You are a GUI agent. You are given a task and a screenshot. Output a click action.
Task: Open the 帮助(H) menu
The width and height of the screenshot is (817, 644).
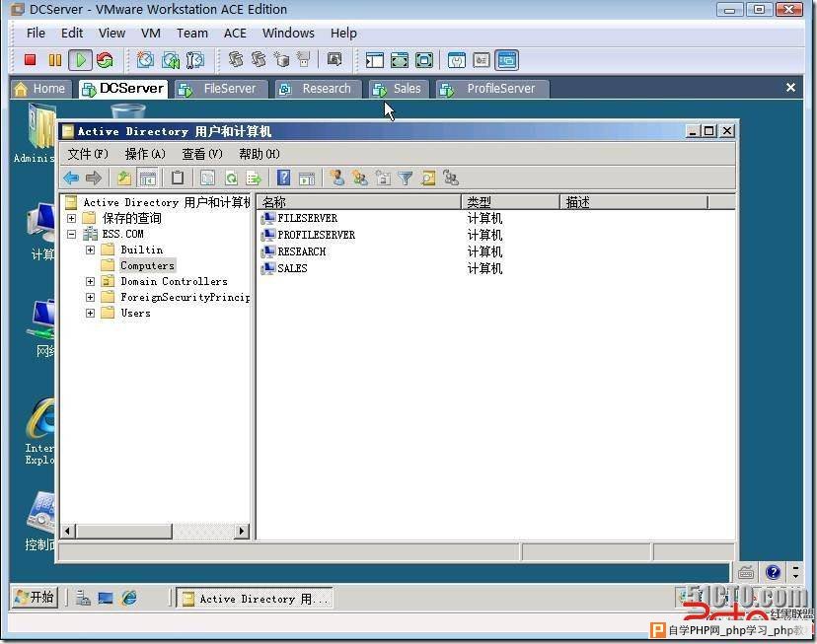tap(259, 154)
